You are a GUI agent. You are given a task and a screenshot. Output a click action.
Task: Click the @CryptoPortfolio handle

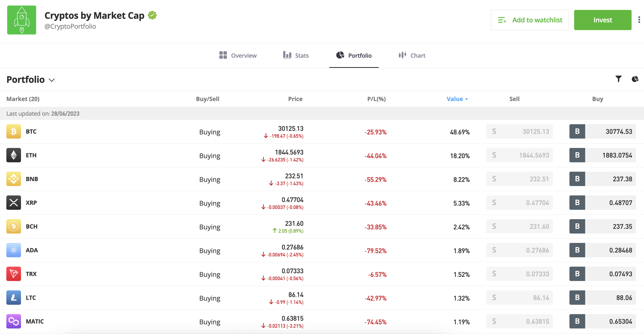tap(70, 26)
